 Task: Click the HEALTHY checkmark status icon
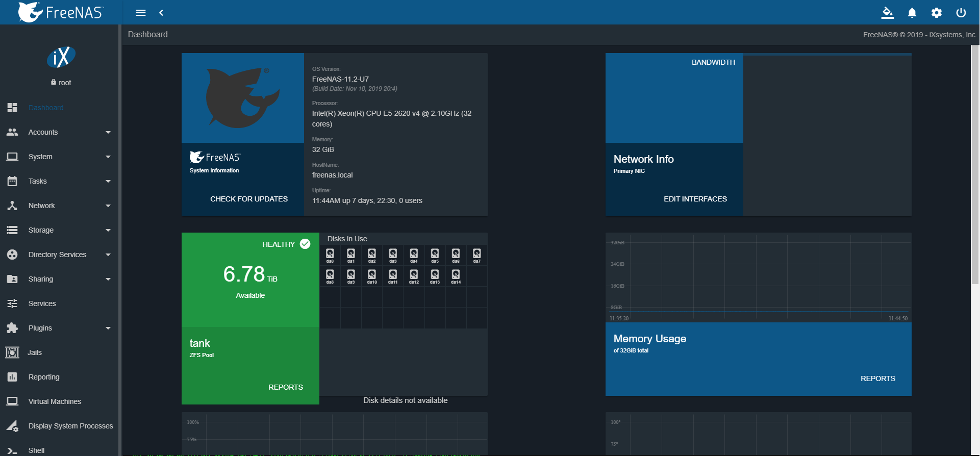coord(305,244)
